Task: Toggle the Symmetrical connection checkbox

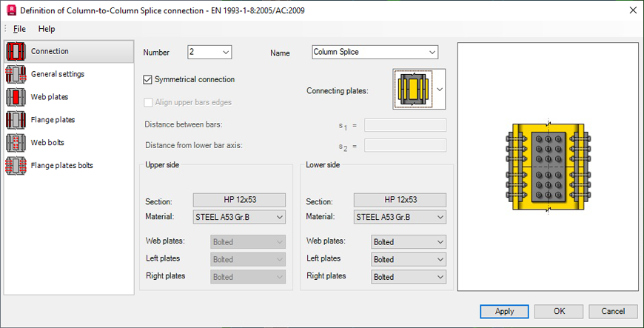Action: (x=148, y=80)
